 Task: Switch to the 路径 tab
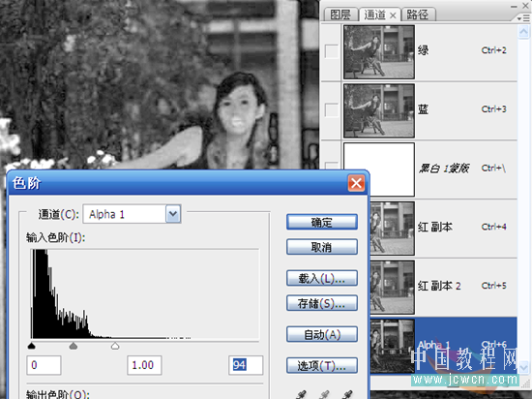(x=418, y=15)
